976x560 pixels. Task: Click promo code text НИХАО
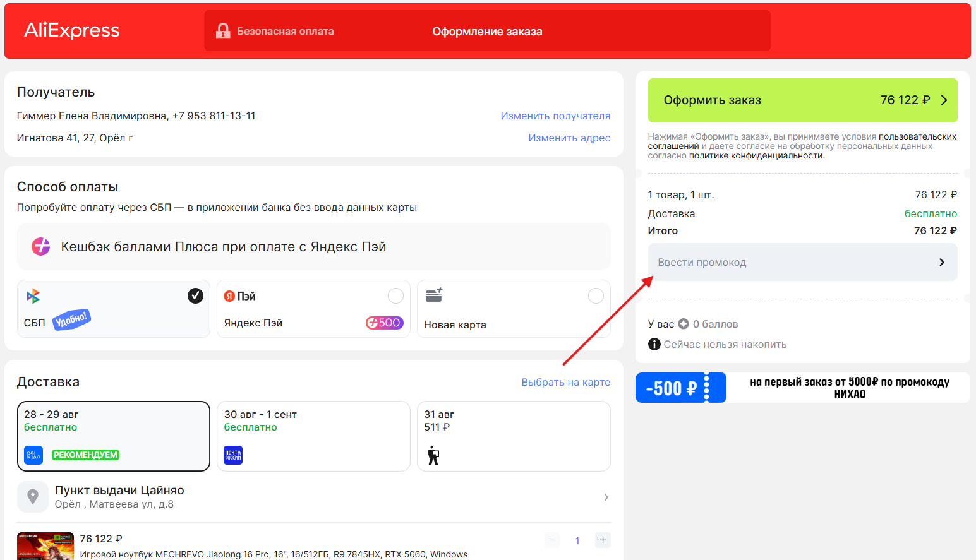point(850,394)
